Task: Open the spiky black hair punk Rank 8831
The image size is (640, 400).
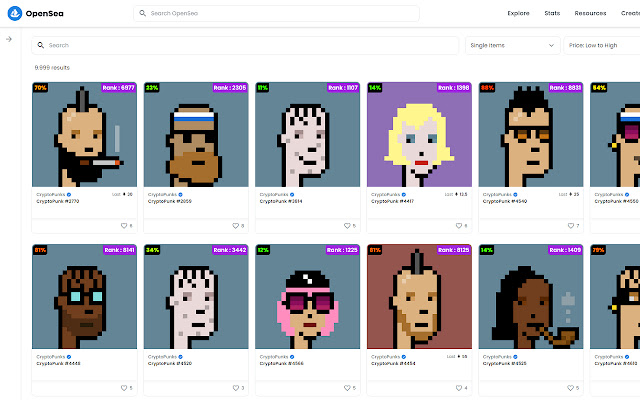Action: pyautogui.click(x=531, y=135)
